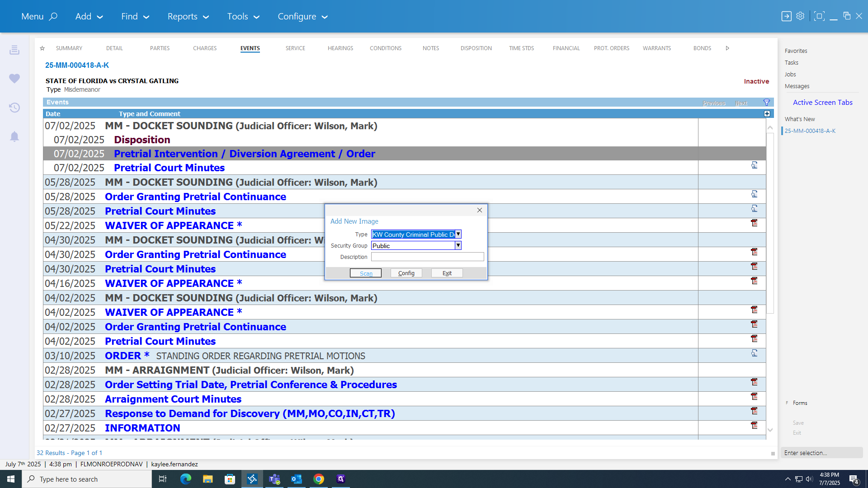Open the notification center in system tray
The height and width of the screenshot is (488, 868).
point(854,479)
